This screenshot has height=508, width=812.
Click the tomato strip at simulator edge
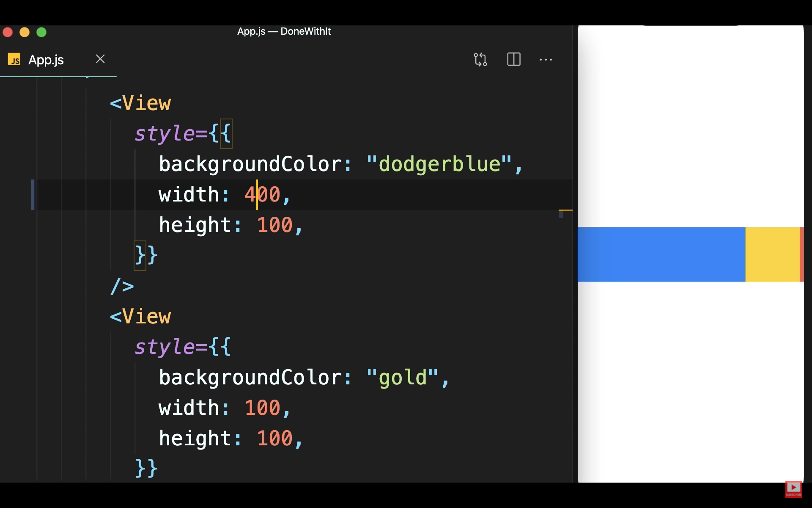point(802,254)
